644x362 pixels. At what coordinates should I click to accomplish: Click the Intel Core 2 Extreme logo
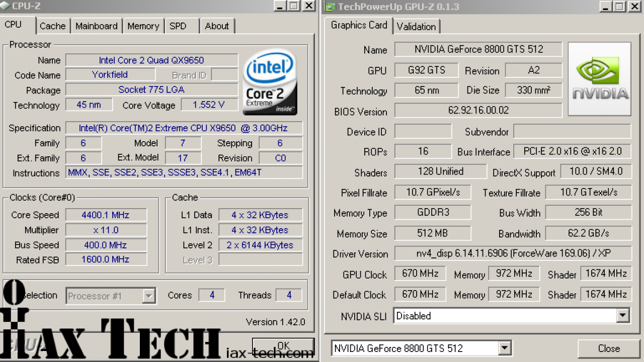(x=270, y=82)
